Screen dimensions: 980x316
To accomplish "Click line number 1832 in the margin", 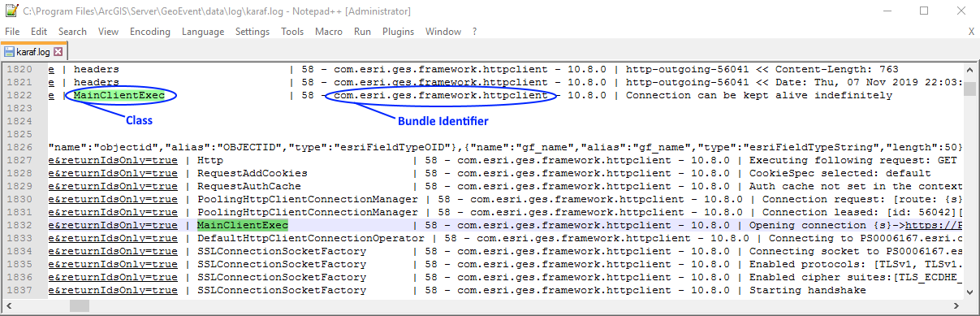I will point(19,225).
